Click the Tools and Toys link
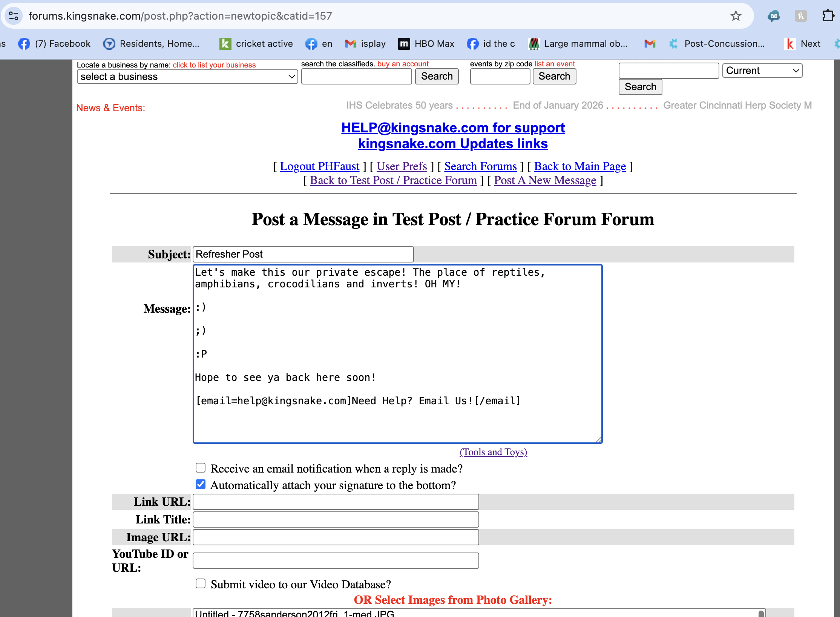 [x=493, y=452]
